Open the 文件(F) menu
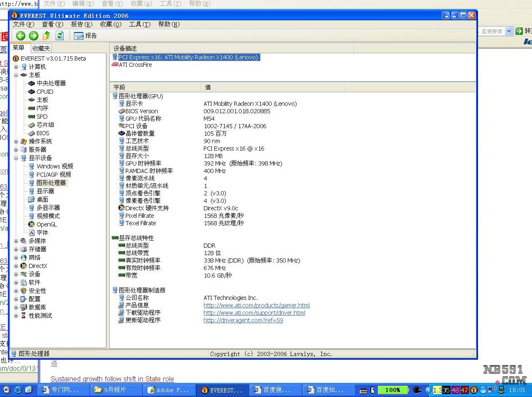This screenshot has height=397, width=532. [23, 24]
